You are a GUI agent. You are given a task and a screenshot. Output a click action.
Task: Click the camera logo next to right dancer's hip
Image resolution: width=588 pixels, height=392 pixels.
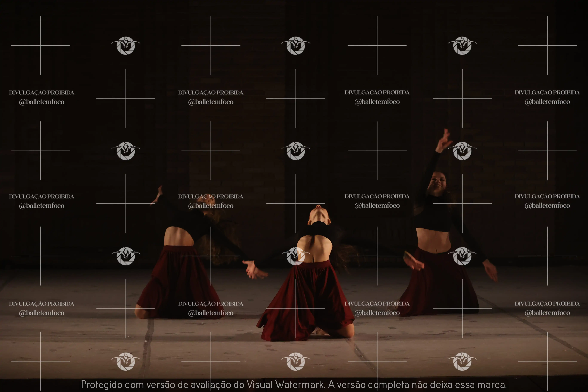(462, 256)
